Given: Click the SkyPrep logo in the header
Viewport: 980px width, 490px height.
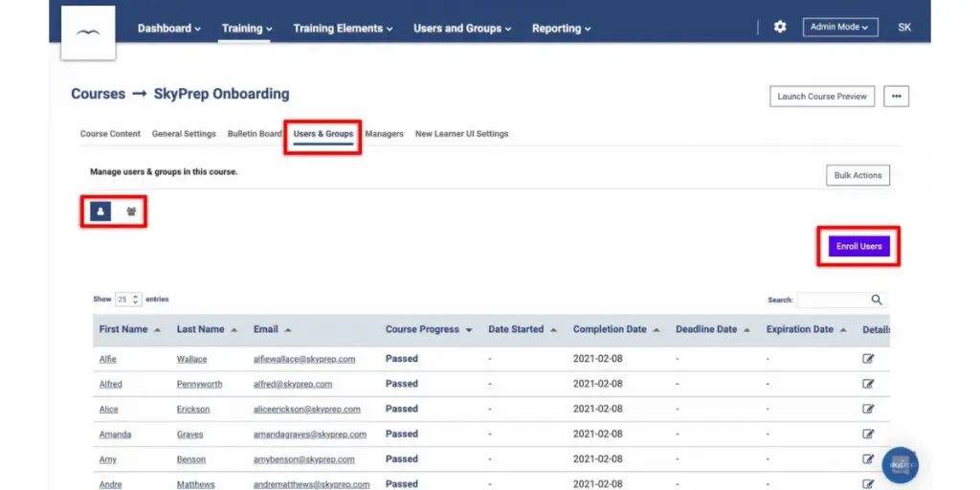Looking at the screenshot, I should click(88, 33).
